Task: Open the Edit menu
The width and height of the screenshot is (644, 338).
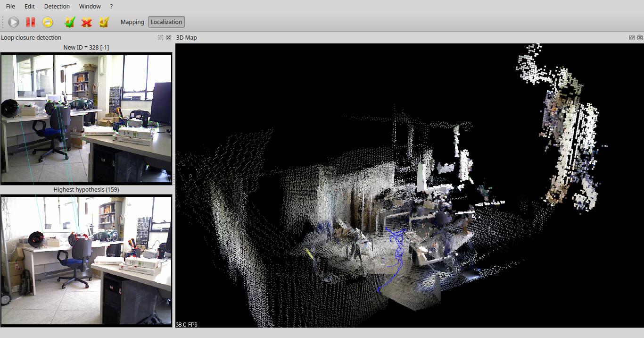Action: pos(30,7)
